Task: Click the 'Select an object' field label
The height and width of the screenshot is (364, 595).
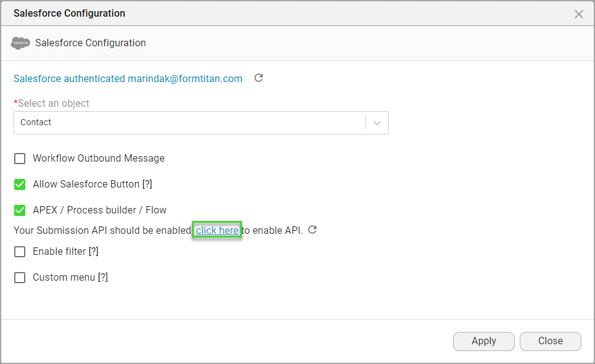Action: pyautogui.click(x=53, y=104)
